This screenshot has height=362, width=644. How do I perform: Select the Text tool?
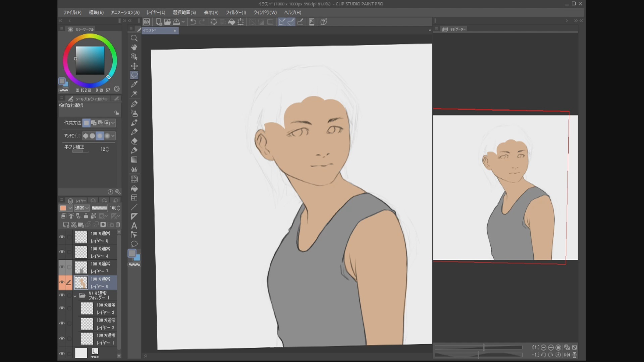pos(134,226)
